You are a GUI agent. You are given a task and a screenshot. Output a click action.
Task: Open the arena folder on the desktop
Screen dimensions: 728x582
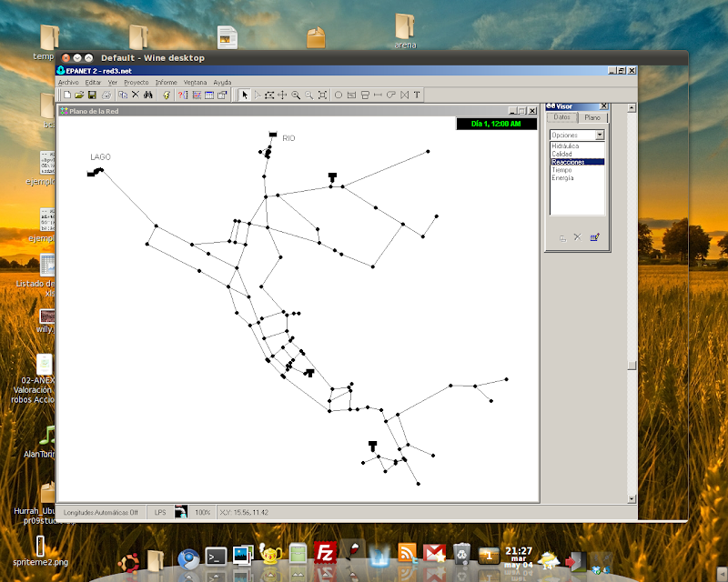point(405,31)
